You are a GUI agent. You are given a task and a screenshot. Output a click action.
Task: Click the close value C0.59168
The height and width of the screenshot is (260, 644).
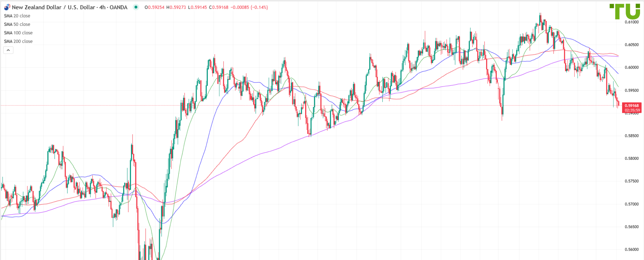[x=218, y=7]
